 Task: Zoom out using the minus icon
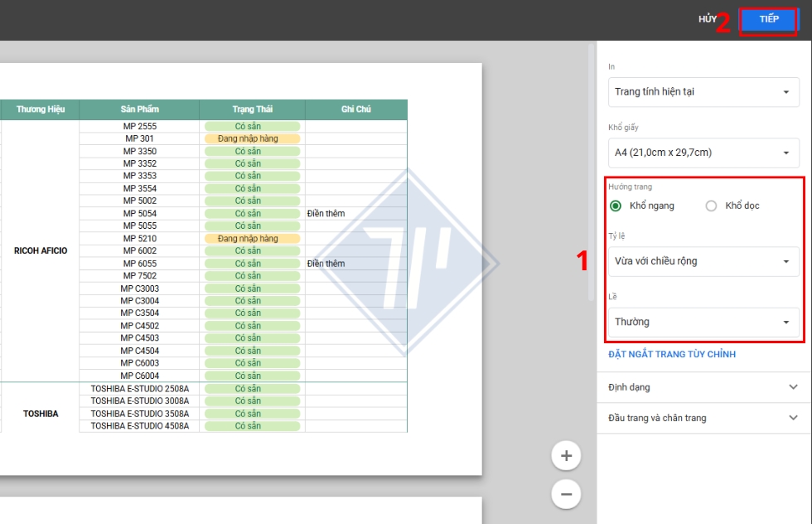pyautogui.click(x=566, y=493)
